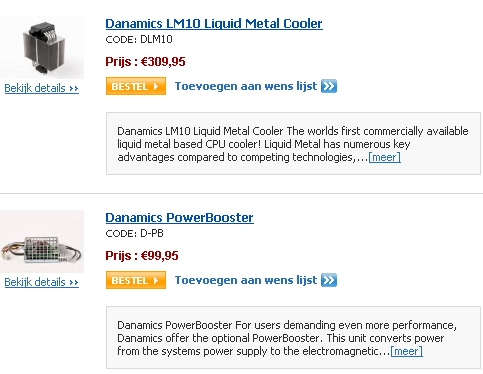The width and height of the screenshot is (483, 374).
Task: Click the blue double-arrow icon beside PowerBooster wishlist
Action: click(329, 280)
